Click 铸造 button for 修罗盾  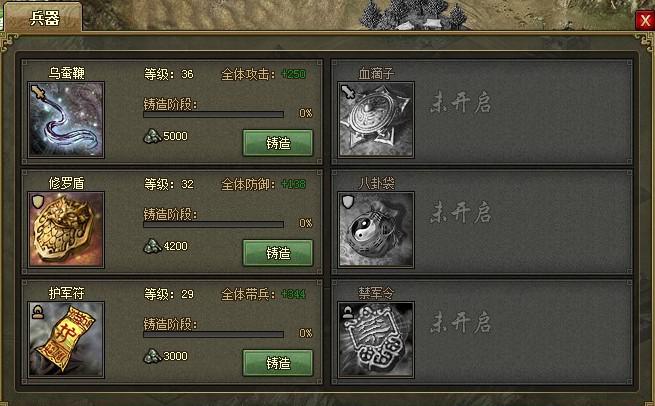click(278, 253)
